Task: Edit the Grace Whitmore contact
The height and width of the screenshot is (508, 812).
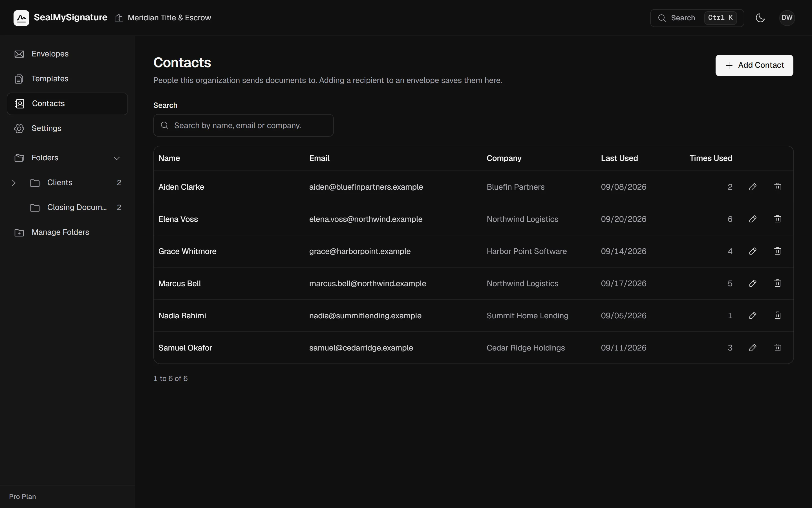Action: 753,251
